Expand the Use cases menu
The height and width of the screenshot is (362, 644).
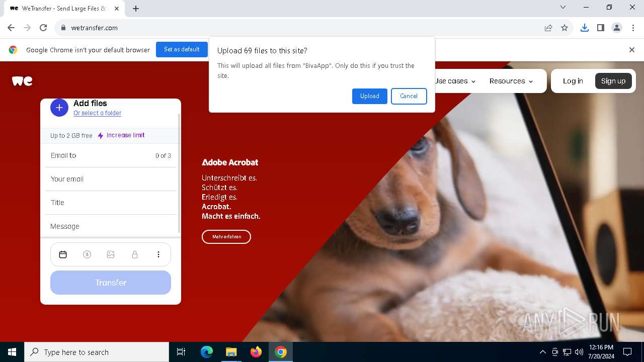point(455,81)
